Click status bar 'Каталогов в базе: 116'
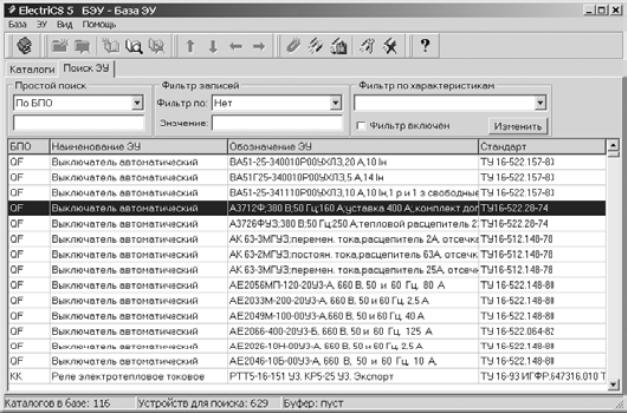Viewport: 627px width, 413px height. tap(57, 403)
